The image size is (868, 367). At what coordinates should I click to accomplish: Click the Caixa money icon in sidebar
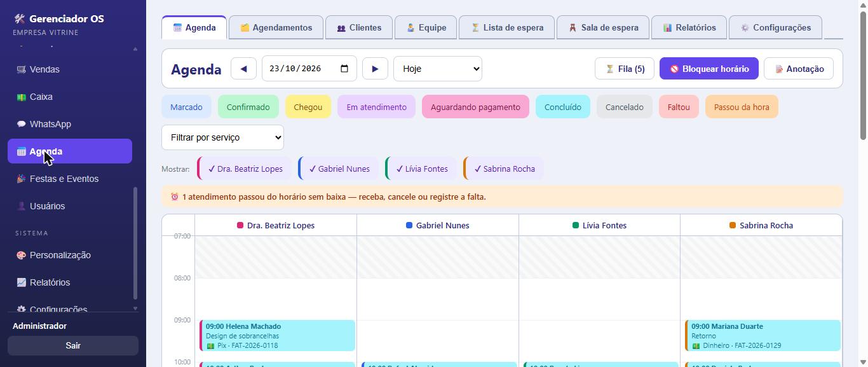pyautogui.click(x=21, y=97)
